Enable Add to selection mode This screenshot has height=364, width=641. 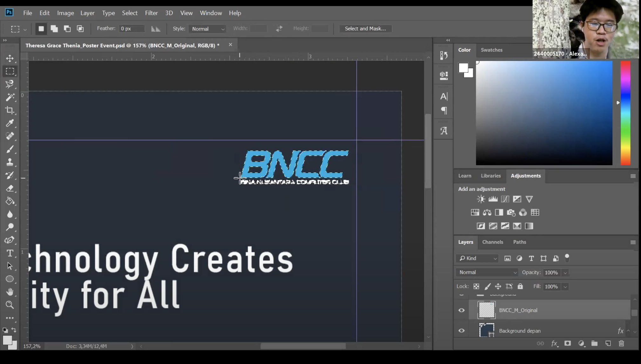point(54,29)
